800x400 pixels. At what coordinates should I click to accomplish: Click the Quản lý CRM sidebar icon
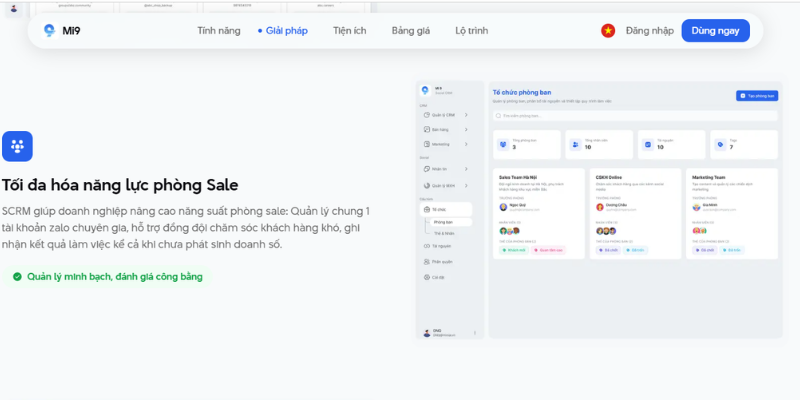425,115
